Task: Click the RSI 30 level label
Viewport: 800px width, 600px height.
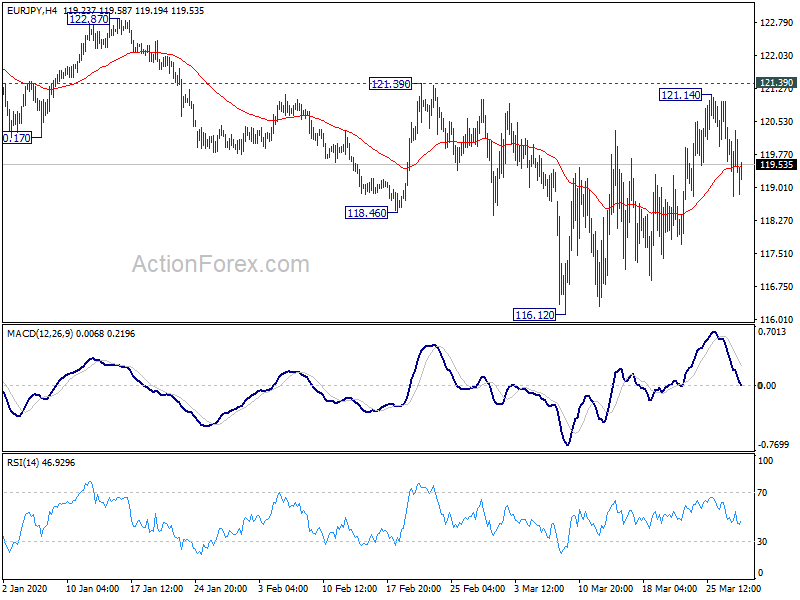Action: point(762,542)
